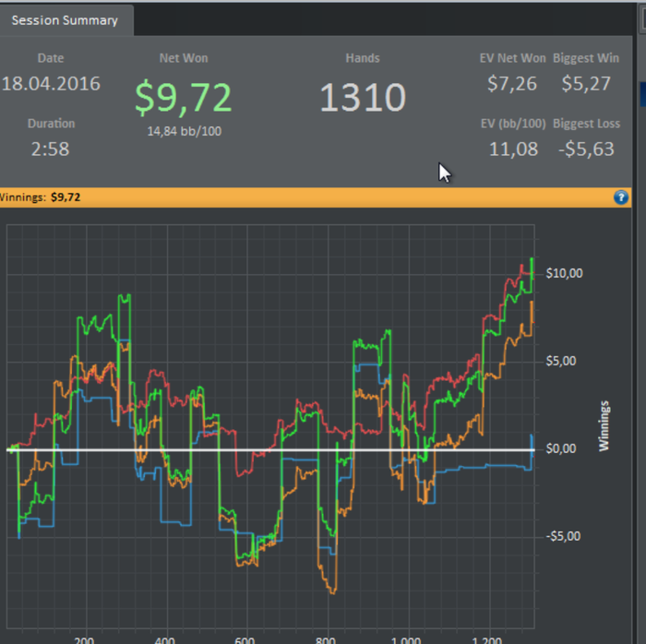The width and height of the screenshot is (646, 644).
Task: Click the EV (bb/100) heading
Action: coord(513,124)
